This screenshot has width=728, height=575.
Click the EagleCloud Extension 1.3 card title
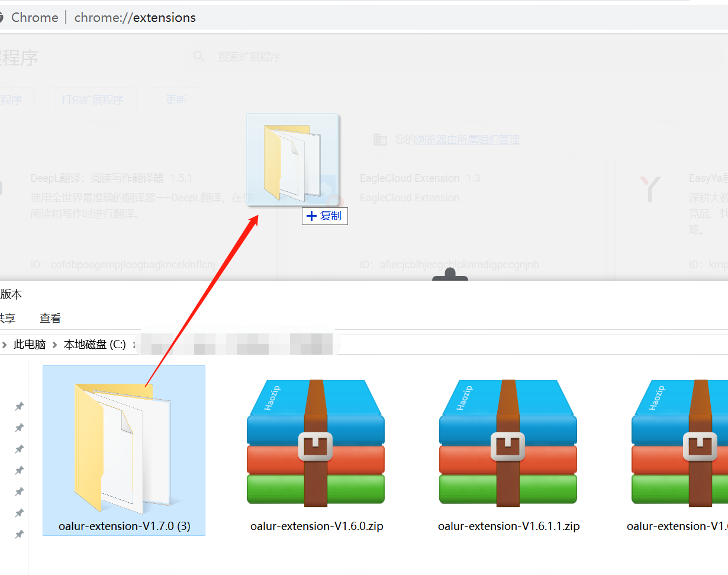[x=420, y=178]
